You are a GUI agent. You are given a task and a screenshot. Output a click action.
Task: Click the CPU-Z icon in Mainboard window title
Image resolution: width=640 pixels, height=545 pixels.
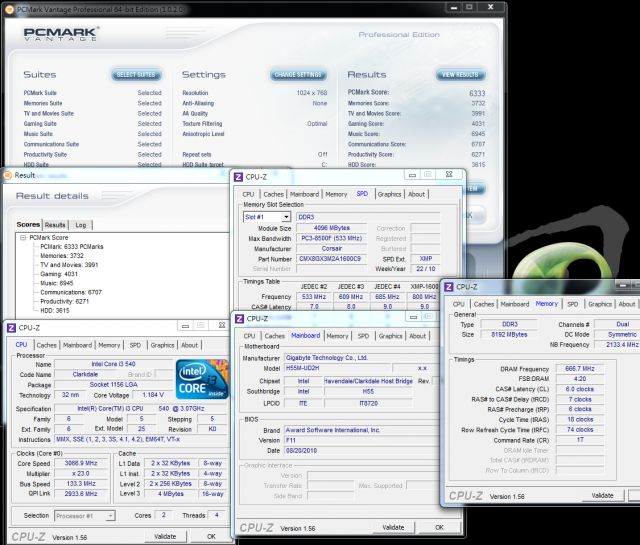click(x=240, y=319)
